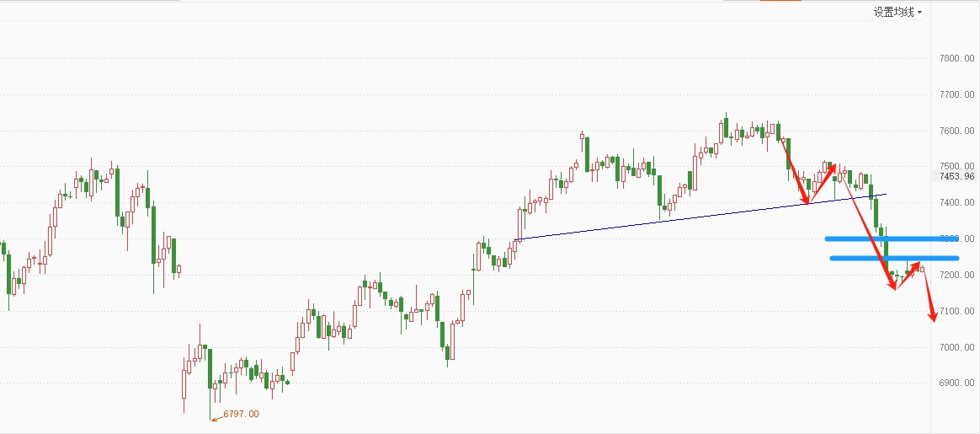Click the final red arrow pointing toward 7100
The height and width of the screenshot is (434, 980).
[x=929, y=295]
